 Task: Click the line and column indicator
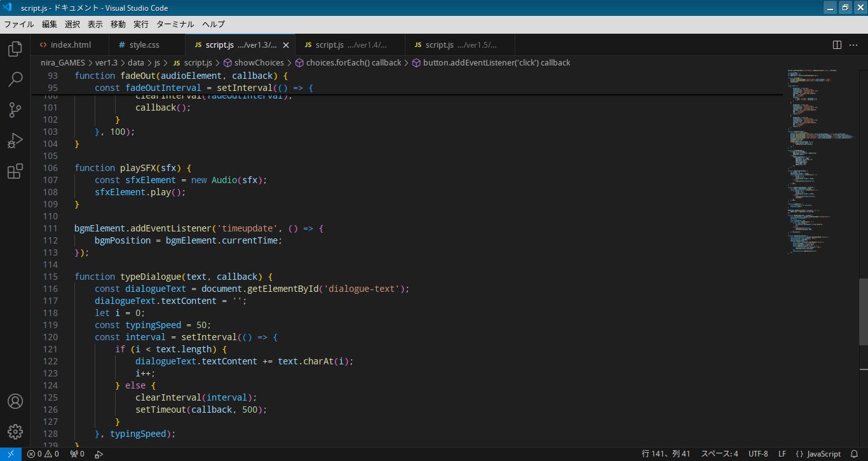(x=665, y=454)
